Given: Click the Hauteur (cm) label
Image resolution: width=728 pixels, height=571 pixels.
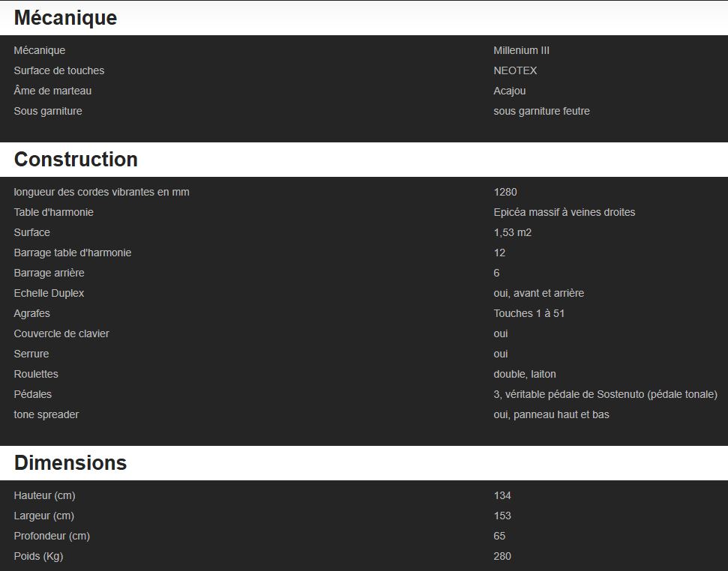Looking at the screenshot, I should (x=44, y=495).
